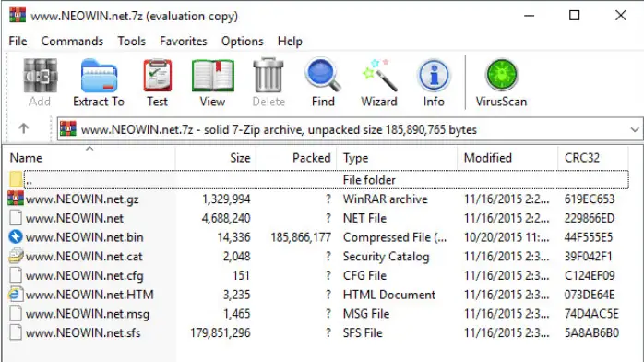644x362 pixels.
Task: Sort by the Packed column header
Action: click(x=296, y=158)
